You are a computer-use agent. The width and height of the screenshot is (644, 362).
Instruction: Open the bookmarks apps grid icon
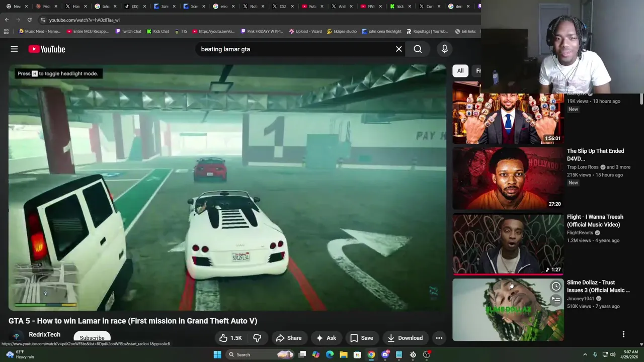[6, 31]
